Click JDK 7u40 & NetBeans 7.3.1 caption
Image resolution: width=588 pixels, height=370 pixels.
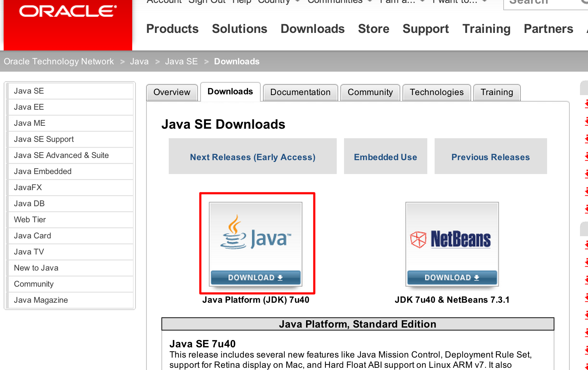(x=452, y=300)
